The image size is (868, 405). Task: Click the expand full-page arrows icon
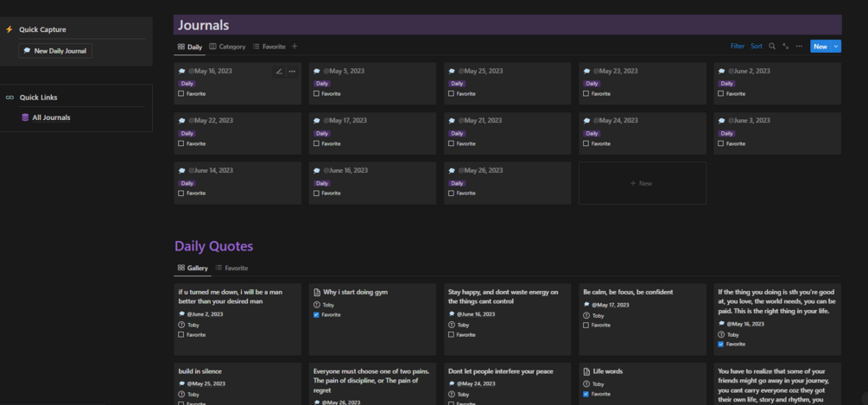[785, 47]
